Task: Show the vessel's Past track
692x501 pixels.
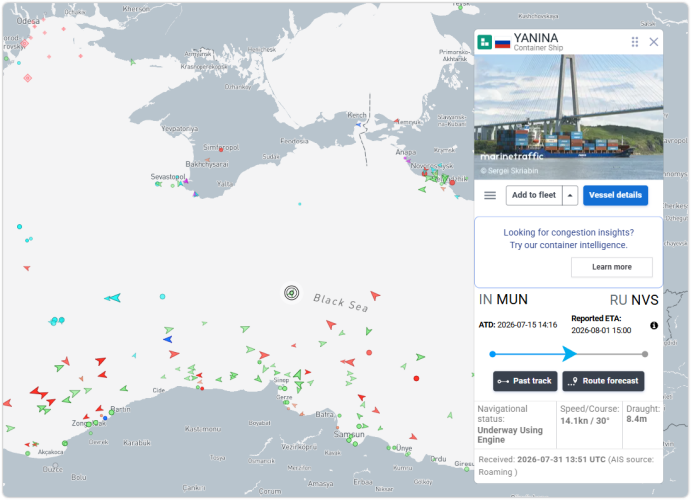Action: [525, 381]
